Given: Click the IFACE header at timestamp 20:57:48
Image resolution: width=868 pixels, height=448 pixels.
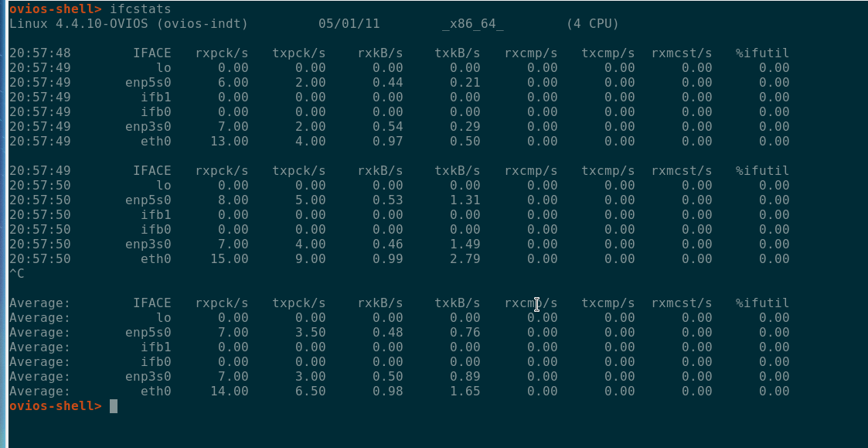Looking at the screenshot, I should (151, 53).
